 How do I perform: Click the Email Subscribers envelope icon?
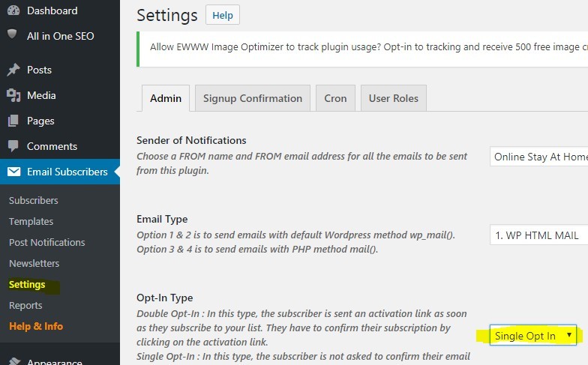(x=13, y=172)
